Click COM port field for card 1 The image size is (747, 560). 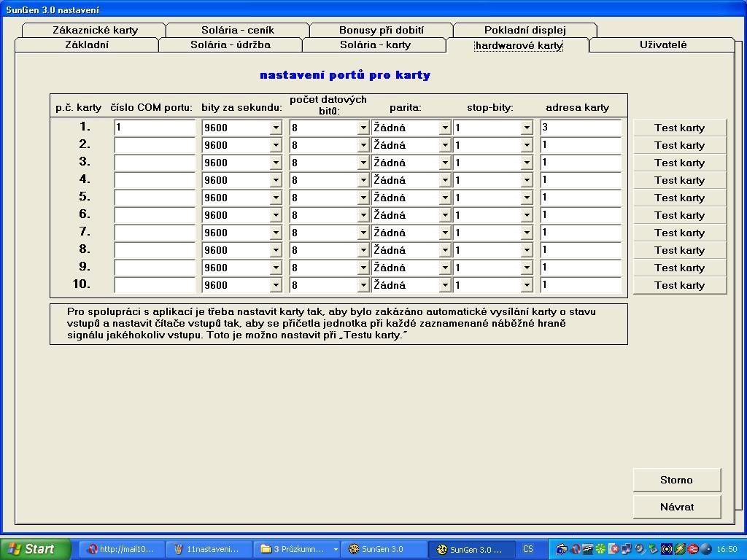(155, 128)
